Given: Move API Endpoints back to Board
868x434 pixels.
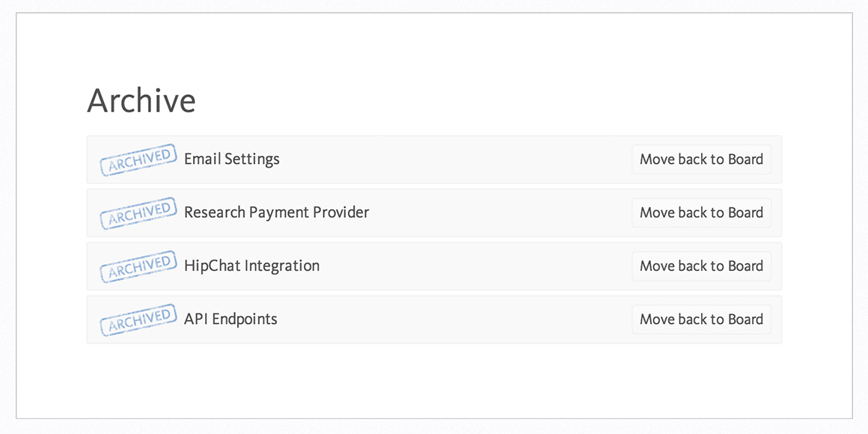Looking at the screenshot, I should [x=701, y=320].
